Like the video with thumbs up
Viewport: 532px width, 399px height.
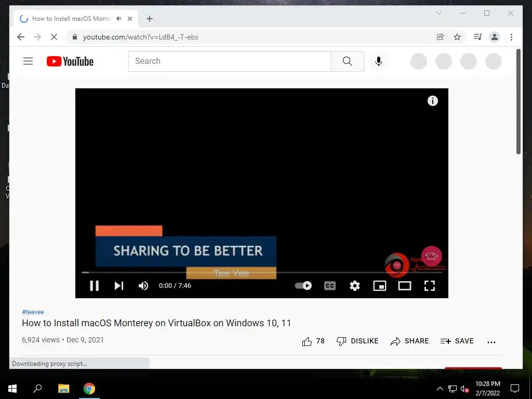[313, 341]
